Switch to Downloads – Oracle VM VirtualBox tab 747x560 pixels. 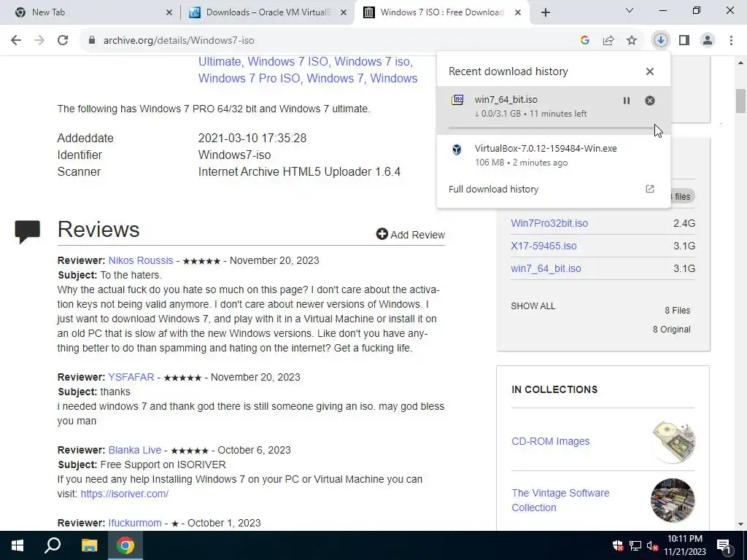(x=267, y=12)
